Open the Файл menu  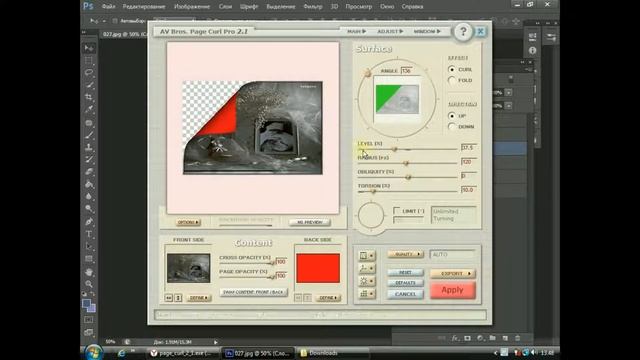pyautogui.click(x=109, y=7)
